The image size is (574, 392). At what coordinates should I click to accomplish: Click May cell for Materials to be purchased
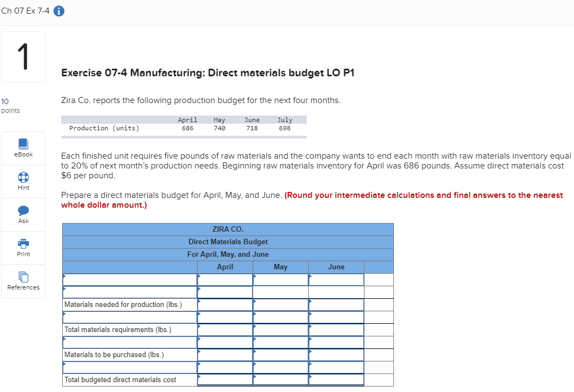click(x=281, y=355)
